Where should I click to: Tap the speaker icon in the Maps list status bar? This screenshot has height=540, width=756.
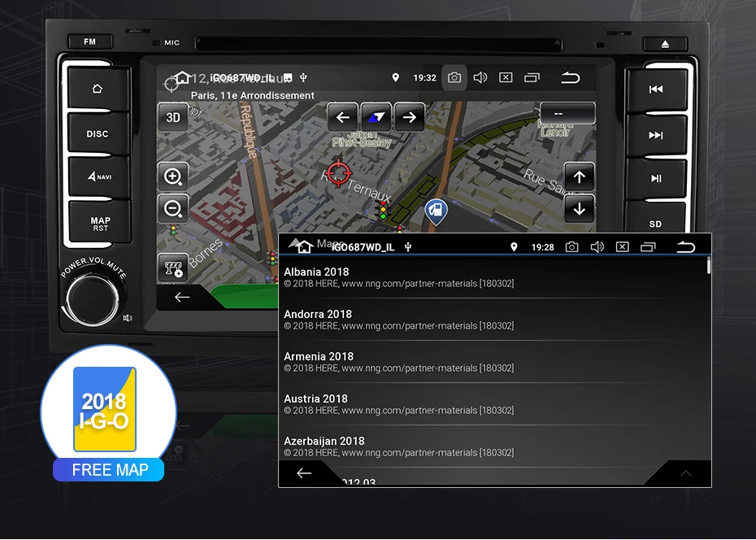[x=597, y=247]
